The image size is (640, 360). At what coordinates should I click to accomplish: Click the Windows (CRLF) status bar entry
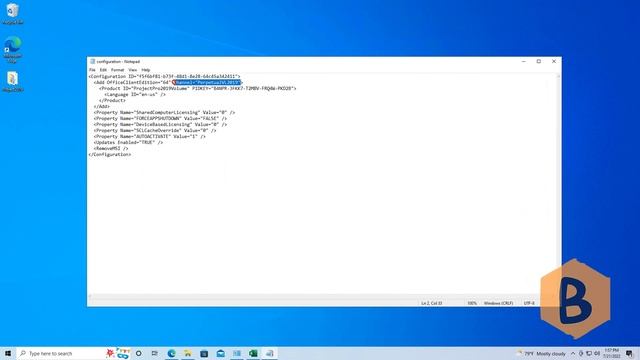(x=498, y=303)
